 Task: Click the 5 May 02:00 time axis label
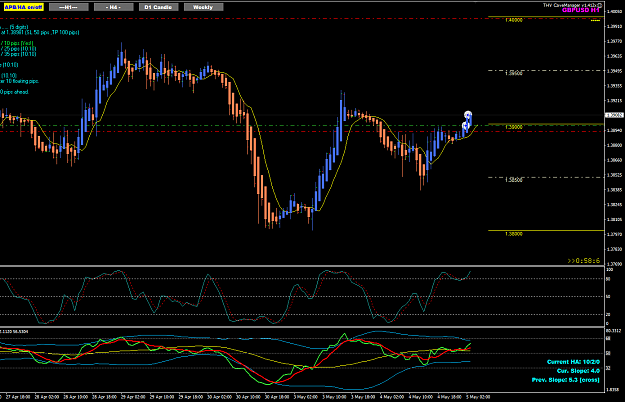click(478, 397)
